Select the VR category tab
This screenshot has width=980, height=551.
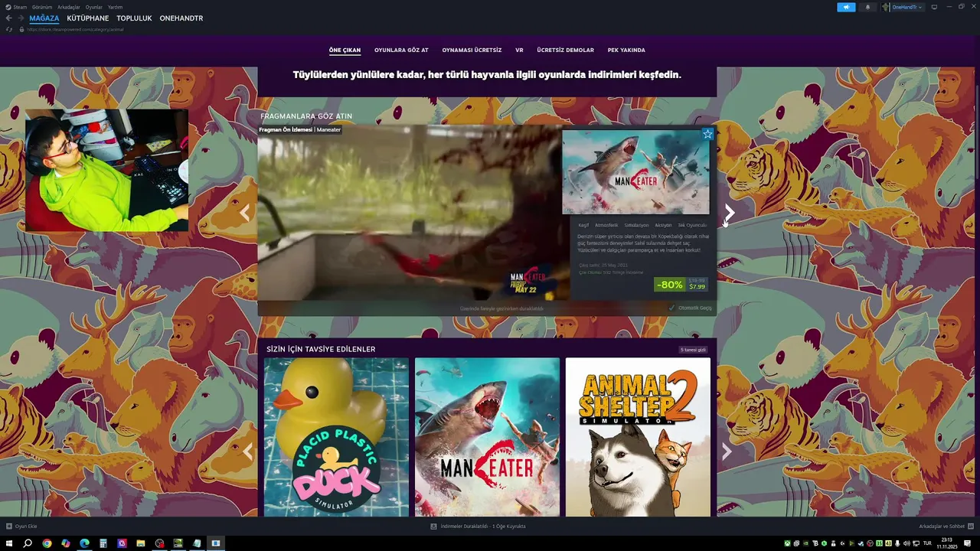pos(519,50)
